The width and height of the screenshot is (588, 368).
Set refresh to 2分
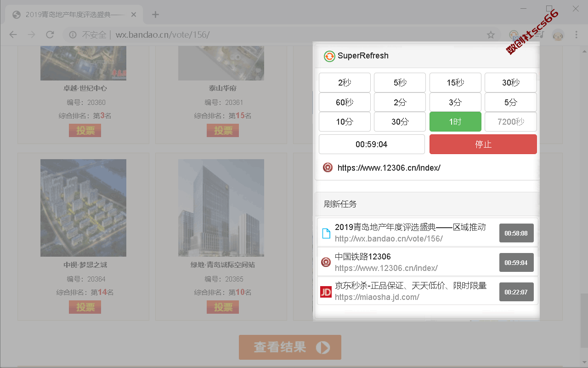400,102
